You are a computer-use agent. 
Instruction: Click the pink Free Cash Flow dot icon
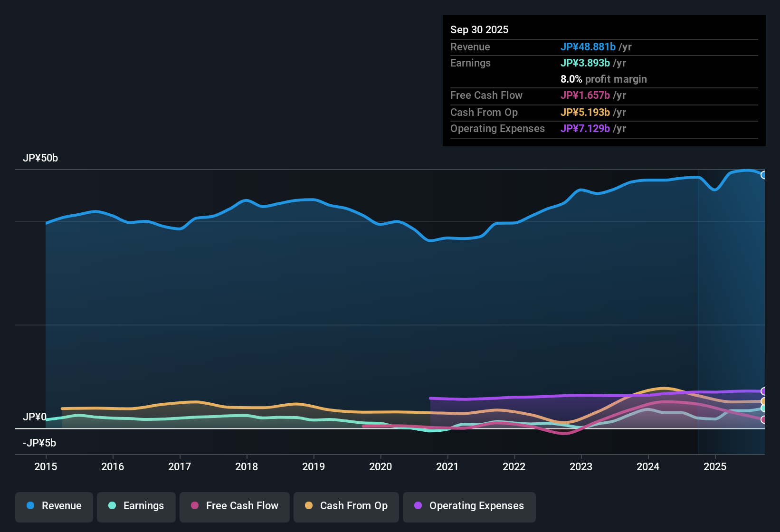(194, 506)
